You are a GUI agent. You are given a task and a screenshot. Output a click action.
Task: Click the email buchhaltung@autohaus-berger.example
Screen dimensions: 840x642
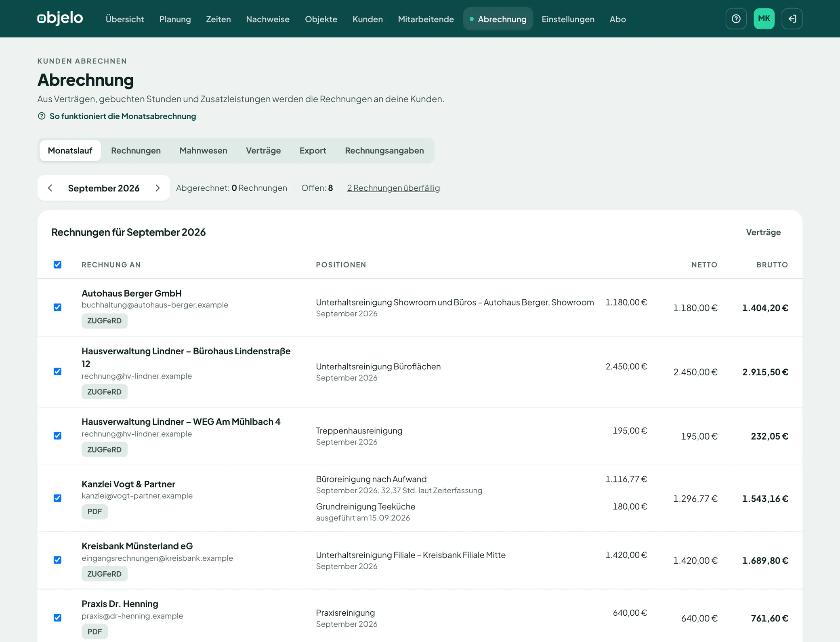pos(155,305)
